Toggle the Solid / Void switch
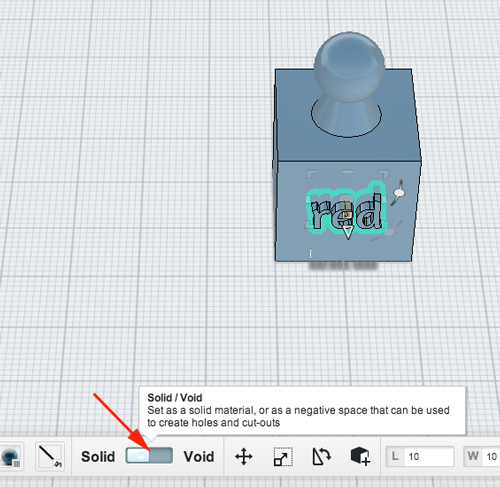The width and height of the screenshot is (500, 487). [149, 456]
